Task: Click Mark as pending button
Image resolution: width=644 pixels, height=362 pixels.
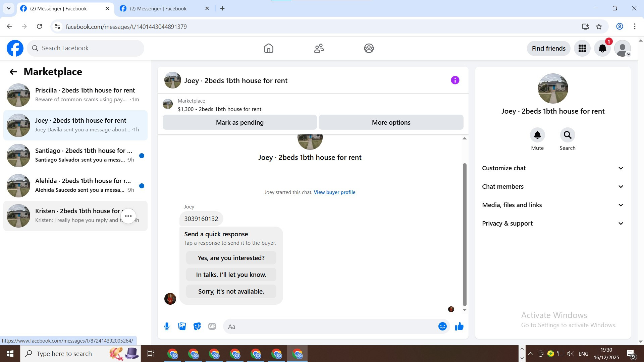Action: [x=240, y=122]
